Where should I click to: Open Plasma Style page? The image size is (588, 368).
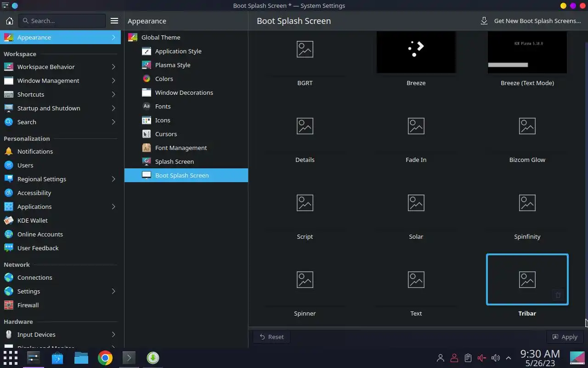click(x=186, y=65)
